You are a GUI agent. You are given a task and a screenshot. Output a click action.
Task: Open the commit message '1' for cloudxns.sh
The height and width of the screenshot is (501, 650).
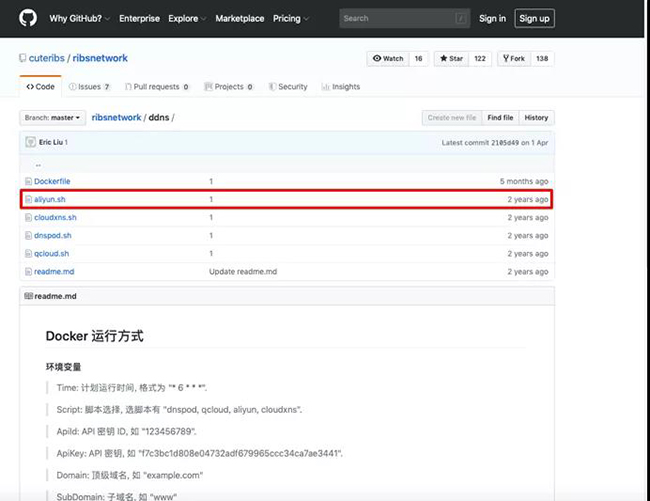pos(211,218)
